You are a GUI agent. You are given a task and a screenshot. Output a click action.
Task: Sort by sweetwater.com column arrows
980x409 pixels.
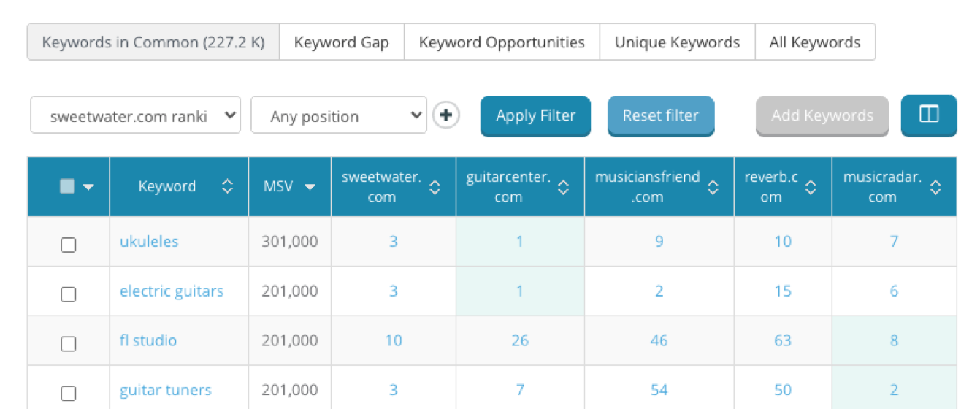pos(435,187)
